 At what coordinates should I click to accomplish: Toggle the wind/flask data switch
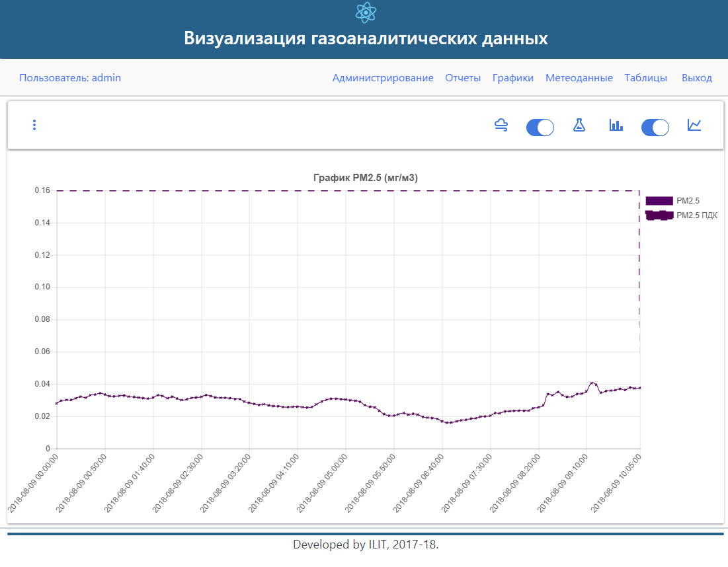pos(540,128)
